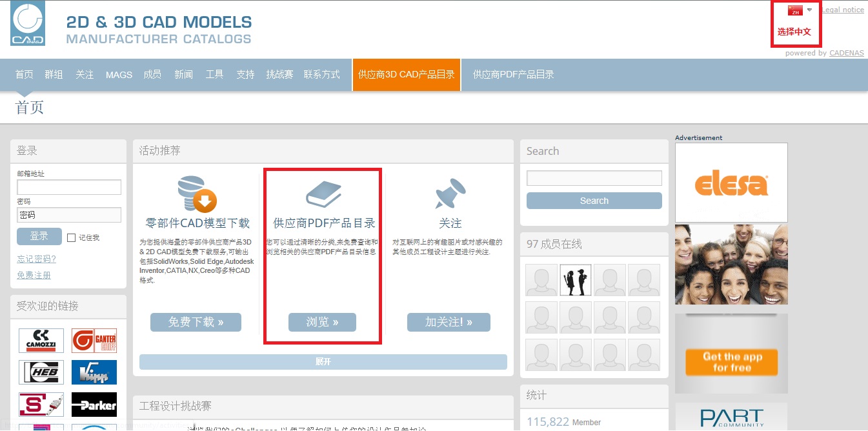Open the first avatar in the second members row

(x=541, y=317)
